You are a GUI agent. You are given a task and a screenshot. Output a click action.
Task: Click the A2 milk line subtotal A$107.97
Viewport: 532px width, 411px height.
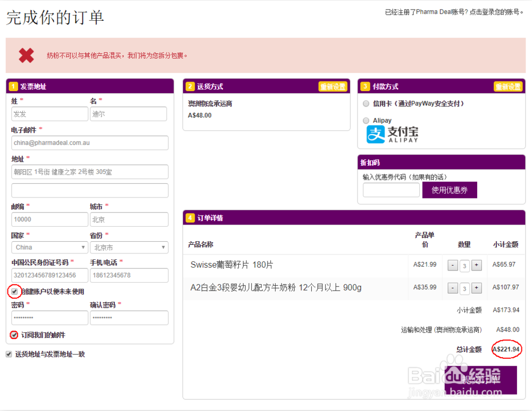pyautogui.click(x=505, y=287)
